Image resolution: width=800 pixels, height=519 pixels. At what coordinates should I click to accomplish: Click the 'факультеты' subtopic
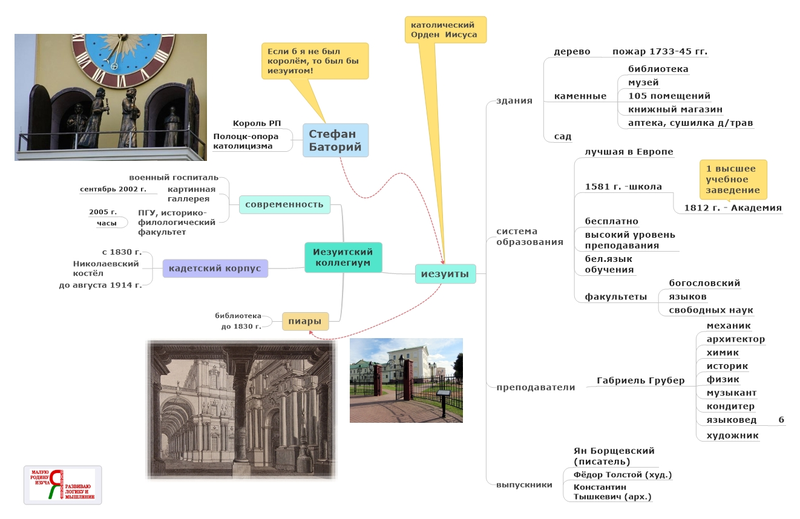pyautogui.click(x=615, y=296)
